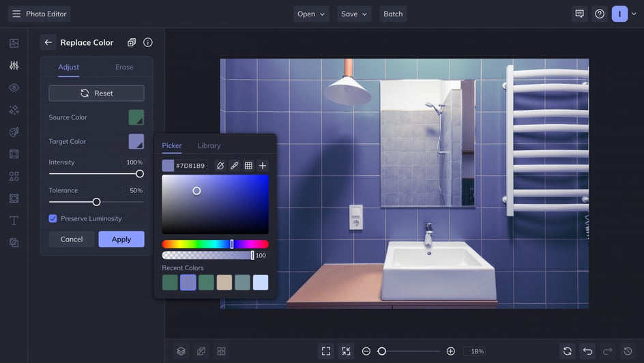Click the collapse to actual size icon

click(347, 351)
